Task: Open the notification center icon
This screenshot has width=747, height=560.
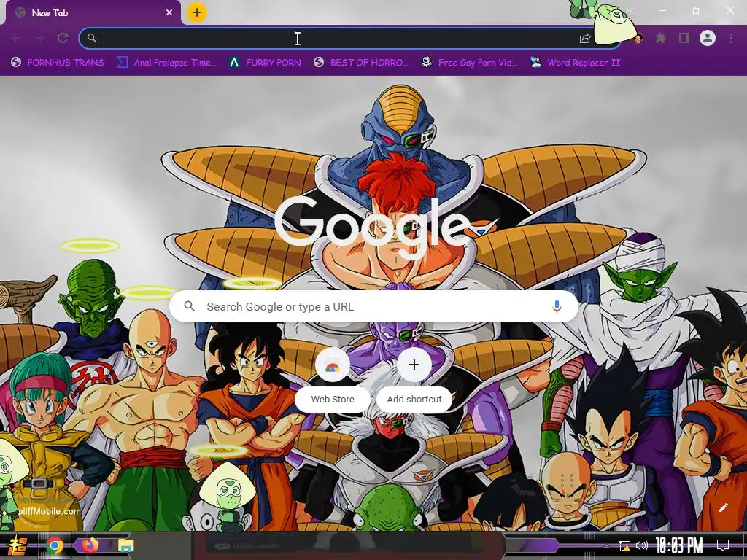Action: 723,545
